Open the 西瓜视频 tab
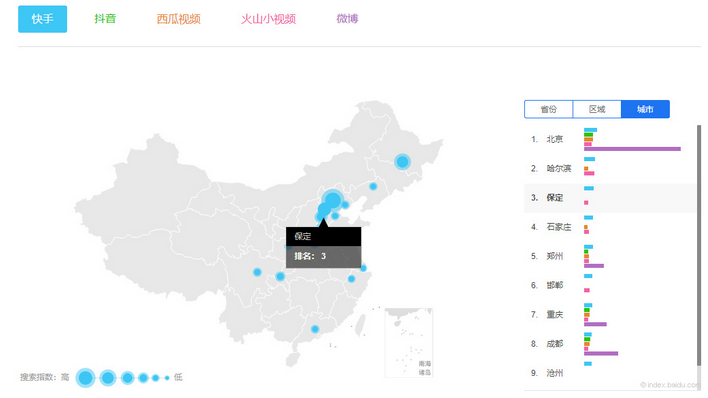The image size is (708, 398). coord(178,19)
